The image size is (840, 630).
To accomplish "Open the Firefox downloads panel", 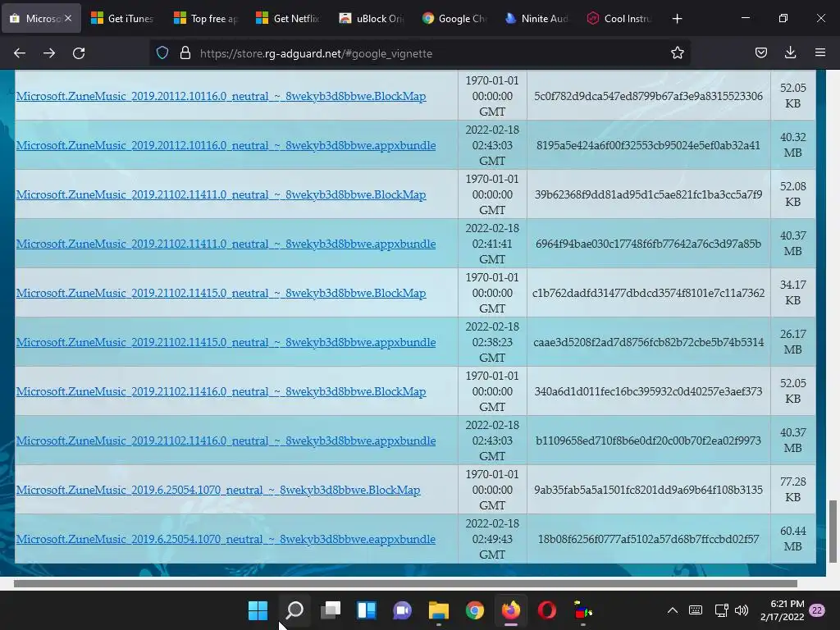I will coord(790,53).
